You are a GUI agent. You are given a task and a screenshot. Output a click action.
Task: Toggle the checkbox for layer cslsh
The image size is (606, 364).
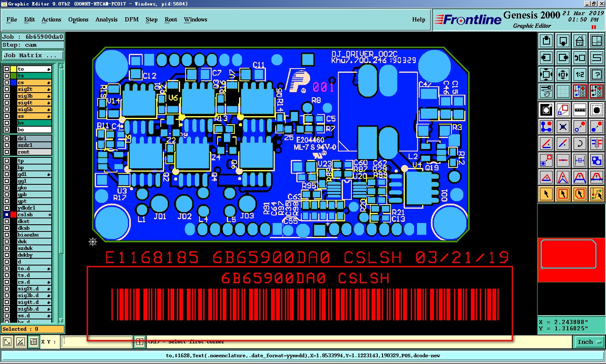[x=7, y=215]
